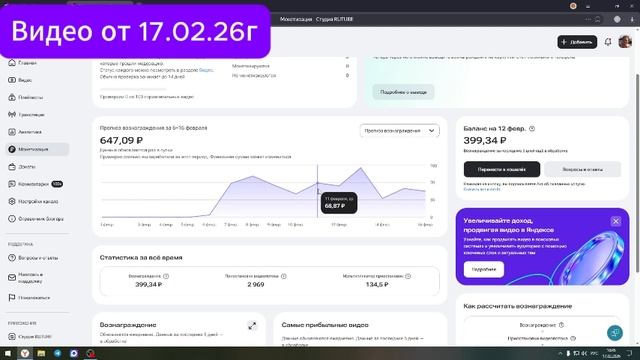Click Вопросы и ответы button in balance card
The height and width of the screenshot is (360, 640).
click(582, 169)
